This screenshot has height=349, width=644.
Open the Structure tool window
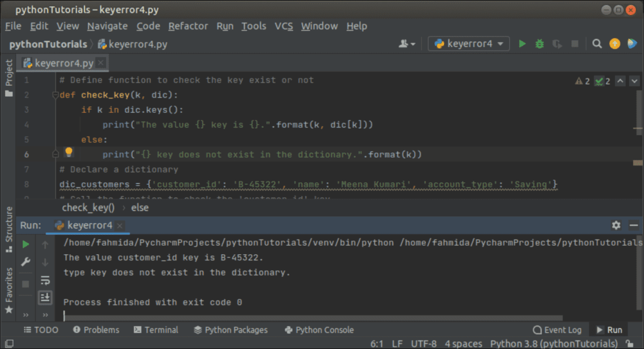coord(8,229)
